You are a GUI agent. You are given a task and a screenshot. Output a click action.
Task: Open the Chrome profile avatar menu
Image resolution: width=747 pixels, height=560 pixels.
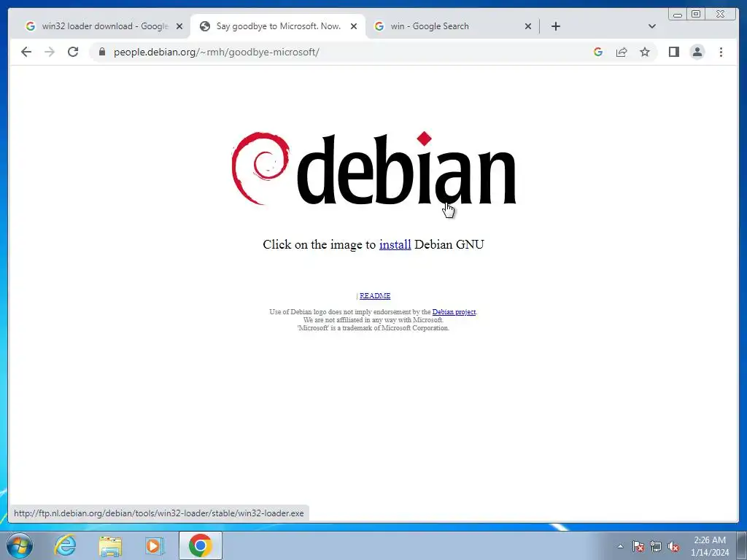[x=697, y=52]
